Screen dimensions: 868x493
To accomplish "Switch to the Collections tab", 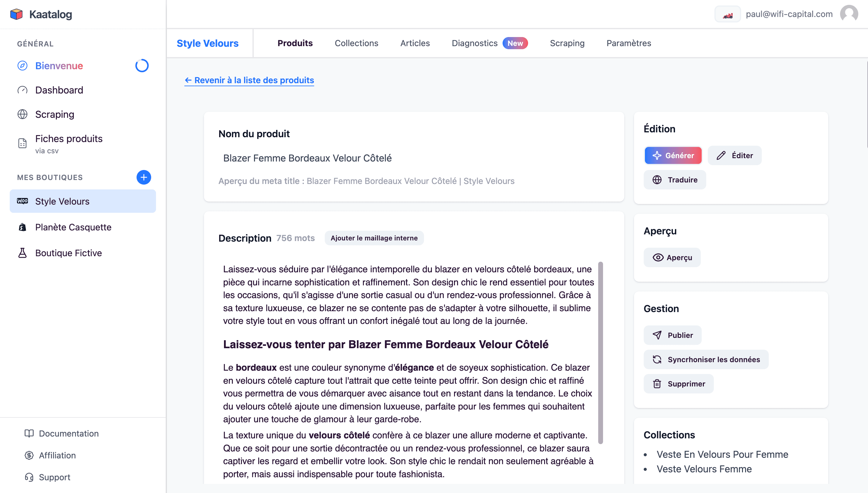I will (356, 43).
